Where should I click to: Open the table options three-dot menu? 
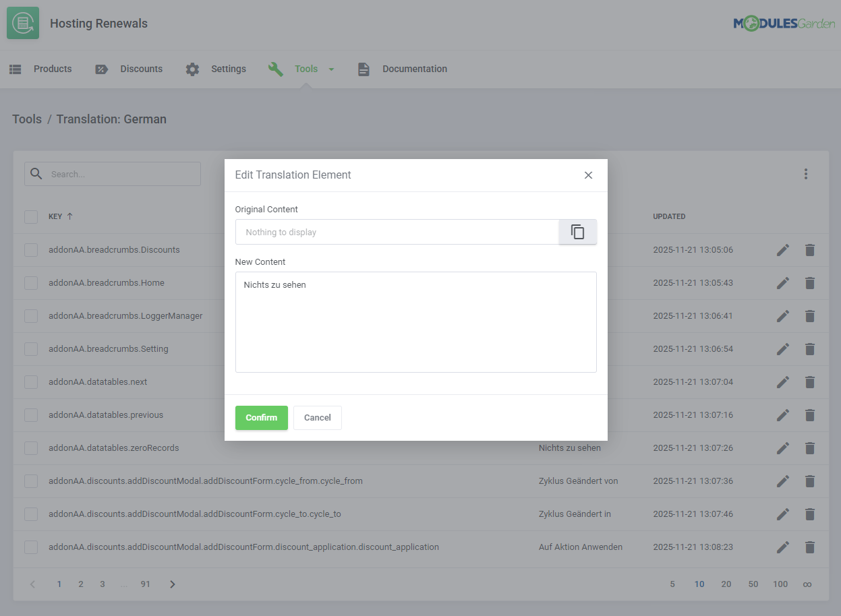(806, 174)
